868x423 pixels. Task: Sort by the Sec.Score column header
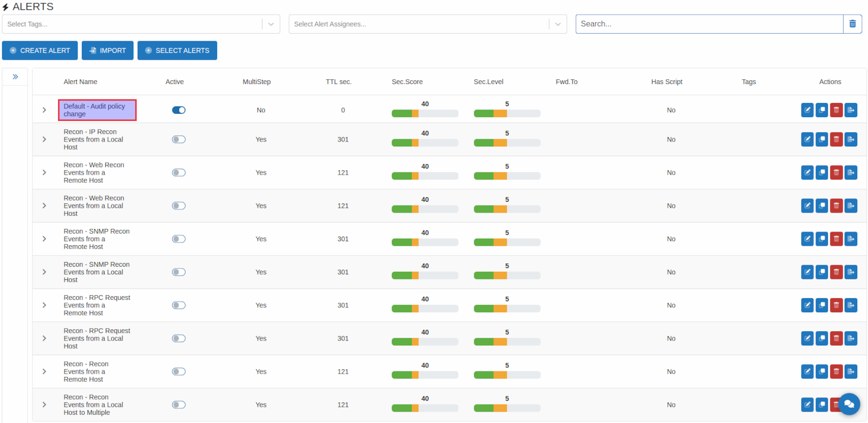pos(407,82)
